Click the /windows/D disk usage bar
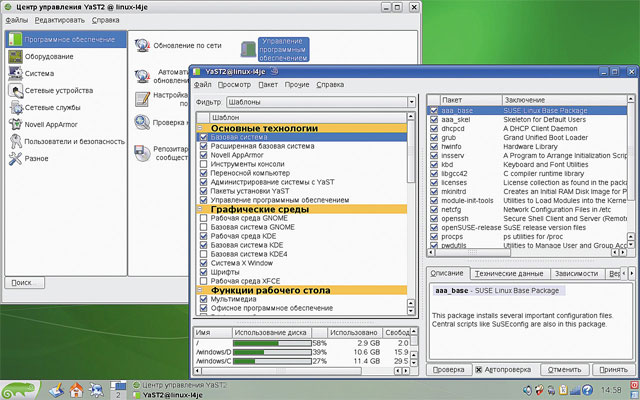This screenshot has height=400, width=640. 272,352
